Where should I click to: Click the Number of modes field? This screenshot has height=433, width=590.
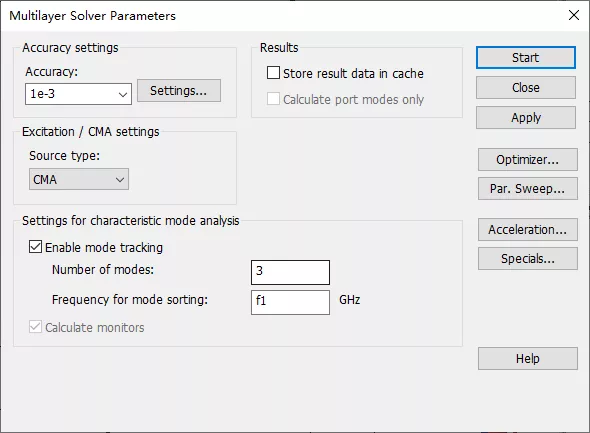point(290,272)
